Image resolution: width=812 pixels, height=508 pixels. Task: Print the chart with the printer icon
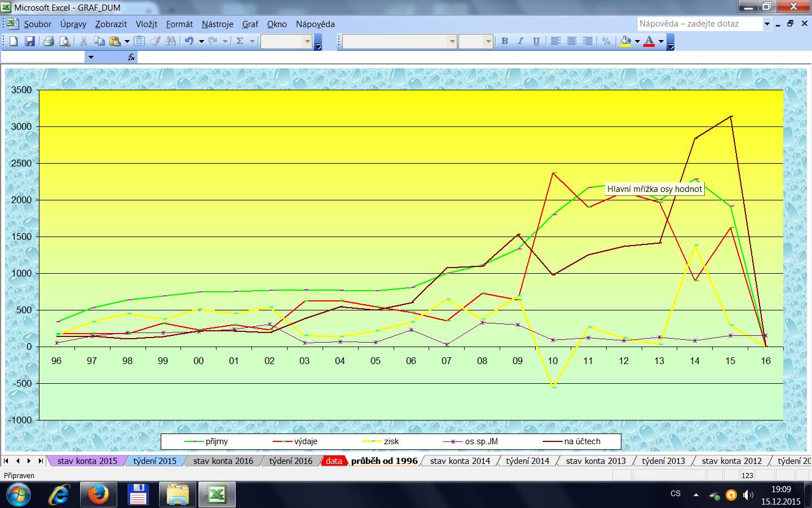(x=48, y=41)
